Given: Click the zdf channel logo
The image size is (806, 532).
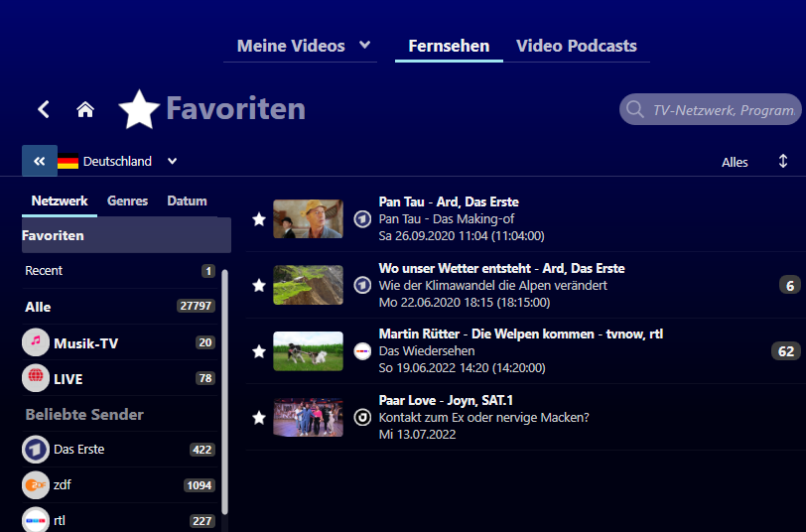Looking at the screenshot, I should 36,484.
